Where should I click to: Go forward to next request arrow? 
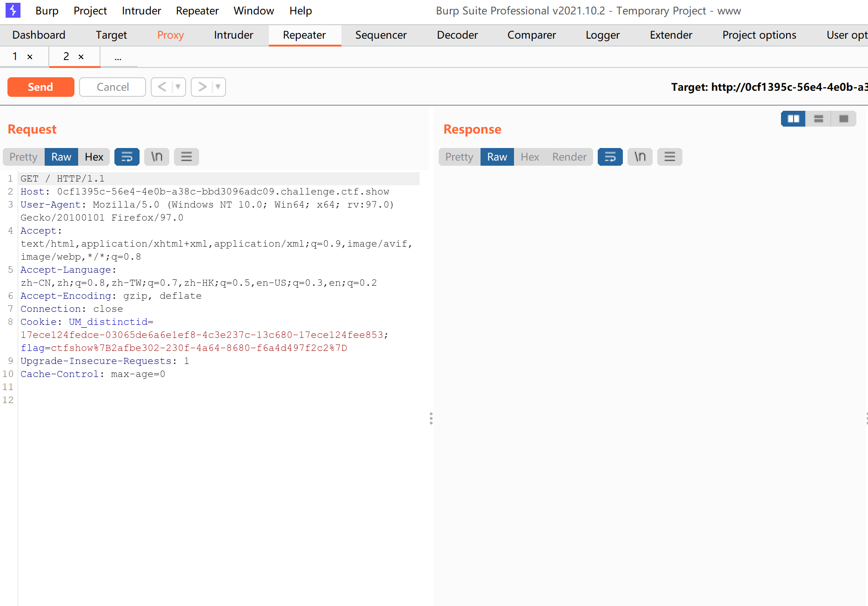(x=202, y=87)
